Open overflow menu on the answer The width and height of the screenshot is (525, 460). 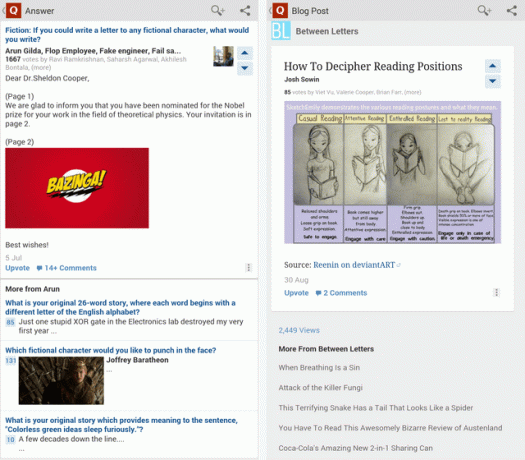[248, 267]
